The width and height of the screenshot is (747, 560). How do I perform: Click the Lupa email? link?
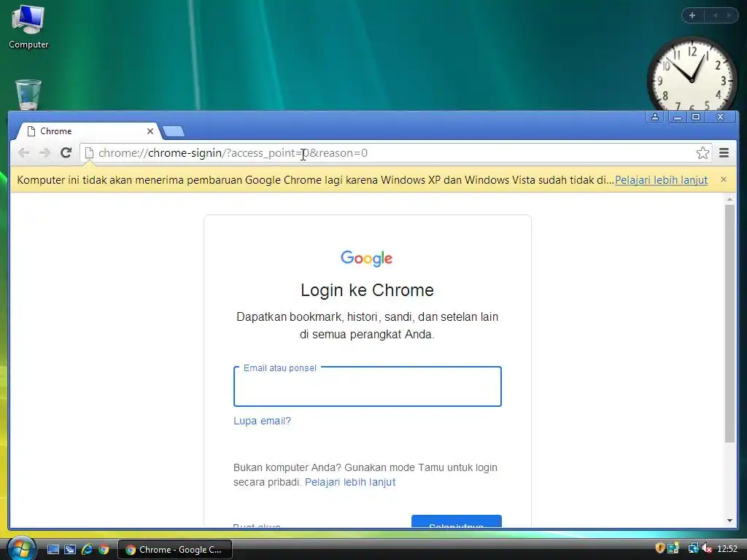[262, 421]
